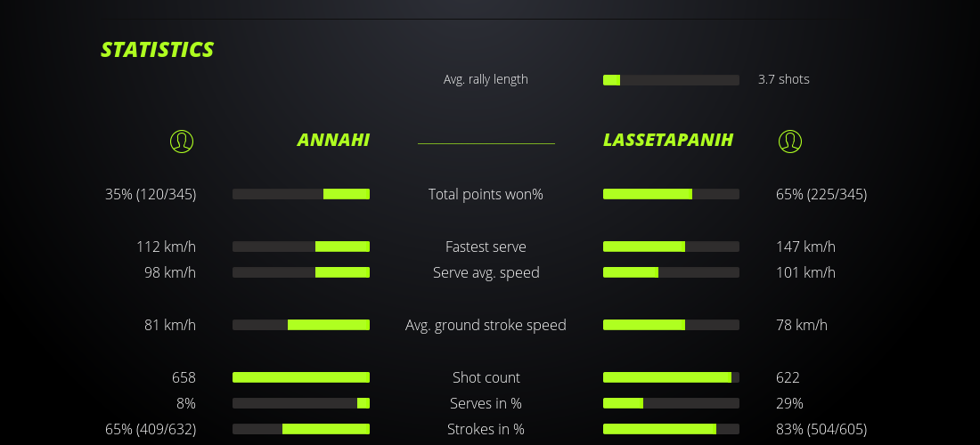Click Annahi's Serve avg. speed bar
Screen dimensions: 980x445
pyautogui.click(x=301, y=272)
